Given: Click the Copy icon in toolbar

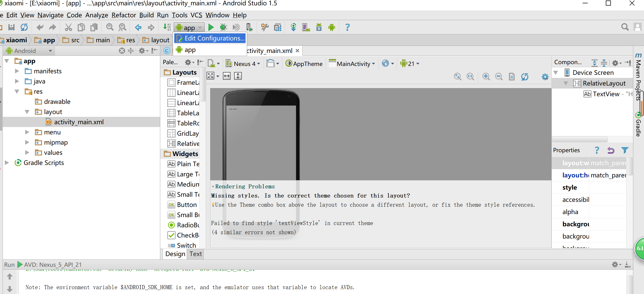Looking at the screenshot, I should click(81, 27).
